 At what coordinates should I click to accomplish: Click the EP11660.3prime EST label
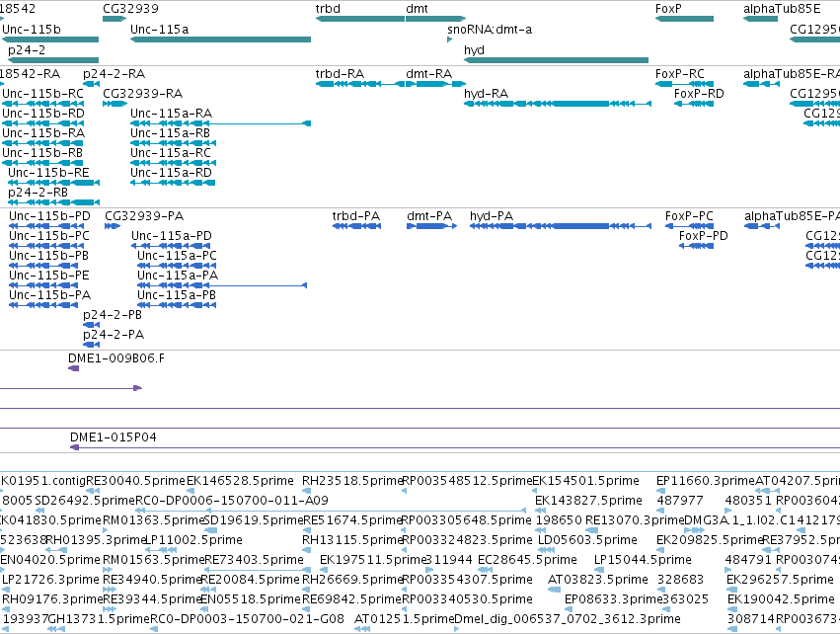pyautogui.click(x=706, y=481)
